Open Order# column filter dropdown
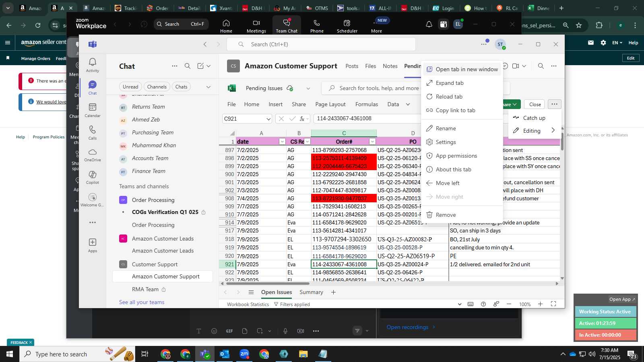Viewport: 644px width, 362px height. tap(372, 142)
